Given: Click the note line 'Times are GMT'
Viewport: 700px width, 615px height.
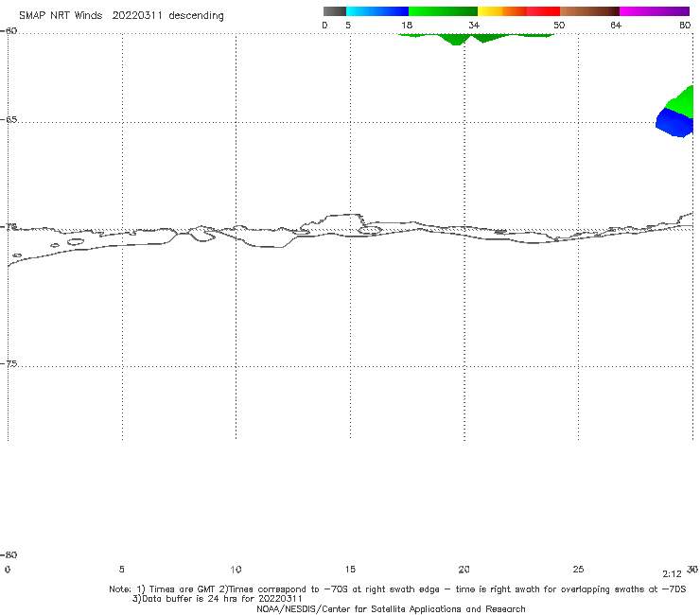Looking at the screenshot, I should (x=397, y=589).
